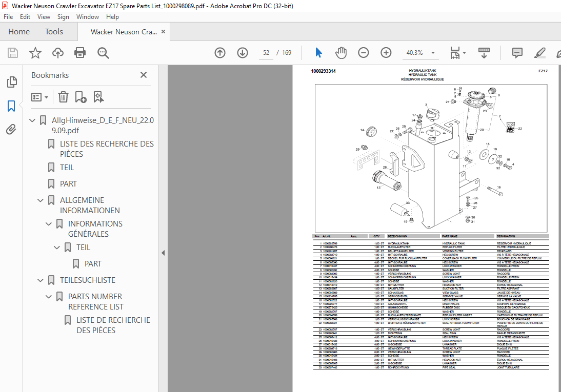The height and width of the screenshot is (392, 561).
Task: Open the zoom percentage dropdown
Action: point(433,53)
